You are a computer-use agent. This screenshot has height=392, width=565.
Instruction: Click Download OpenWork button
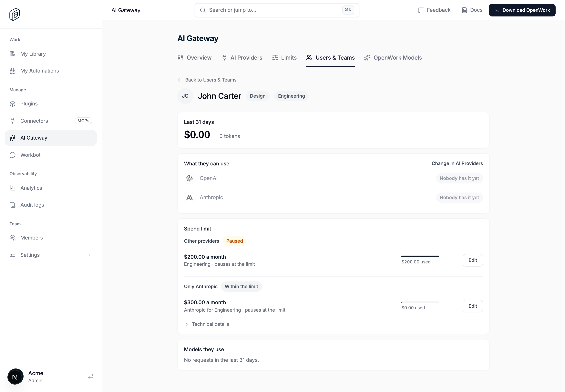(x=522, y=10)
